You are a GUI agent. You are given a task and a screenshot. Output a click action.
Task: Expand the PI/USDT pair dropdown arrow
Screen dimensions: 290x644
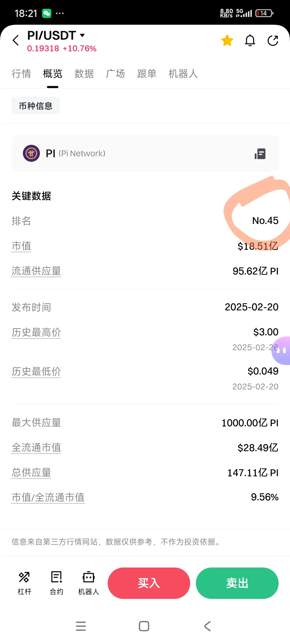pos(82,35)
